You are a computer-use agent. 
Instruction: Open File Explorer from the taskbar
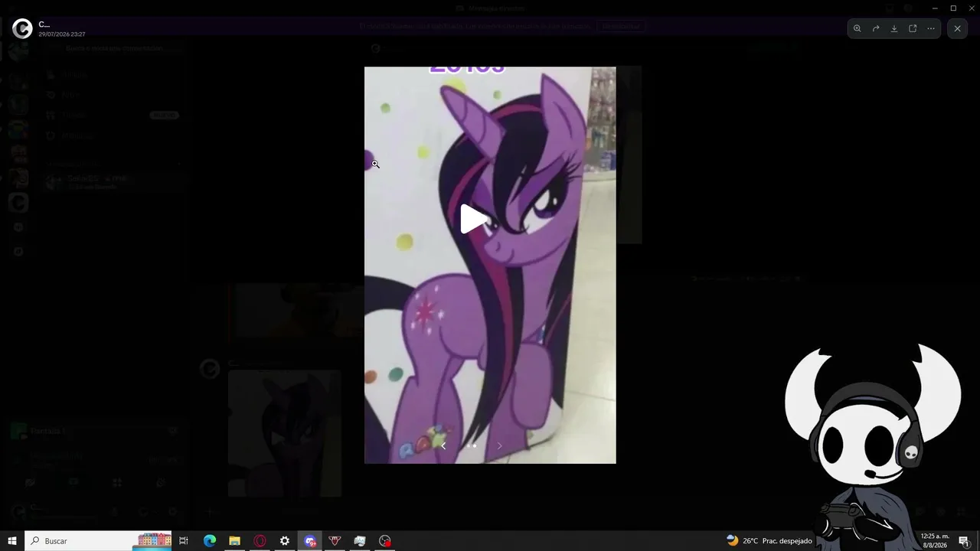(x=234, y=541)
